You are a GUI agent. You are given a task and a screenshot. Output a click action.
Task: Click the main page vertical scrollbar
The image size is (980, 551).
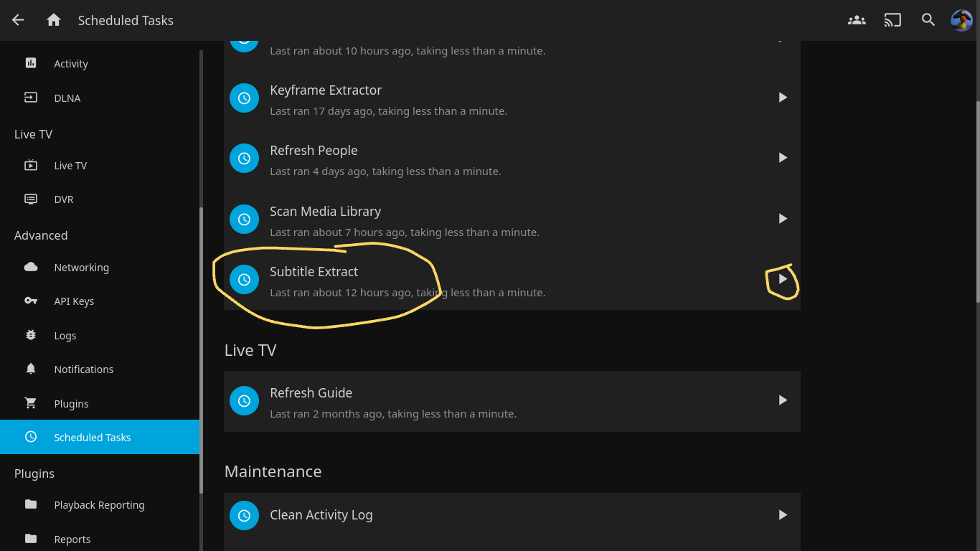coord(976,201)
